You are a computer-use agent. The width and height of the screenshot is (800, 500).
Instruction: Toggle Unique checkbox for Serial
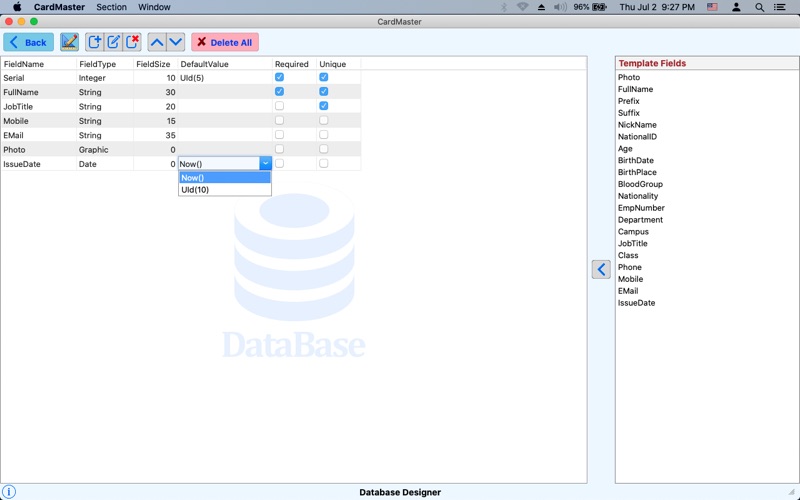click(x=323, y=77)
